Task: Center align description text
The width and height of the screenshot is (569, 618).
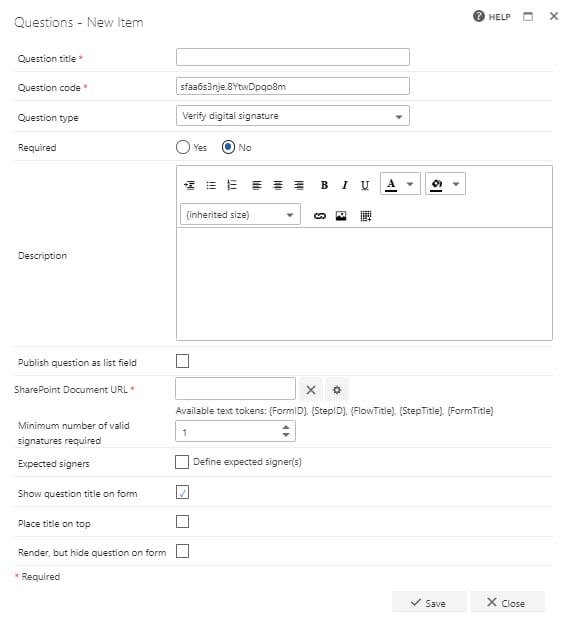Action: [x=278, y=185]
